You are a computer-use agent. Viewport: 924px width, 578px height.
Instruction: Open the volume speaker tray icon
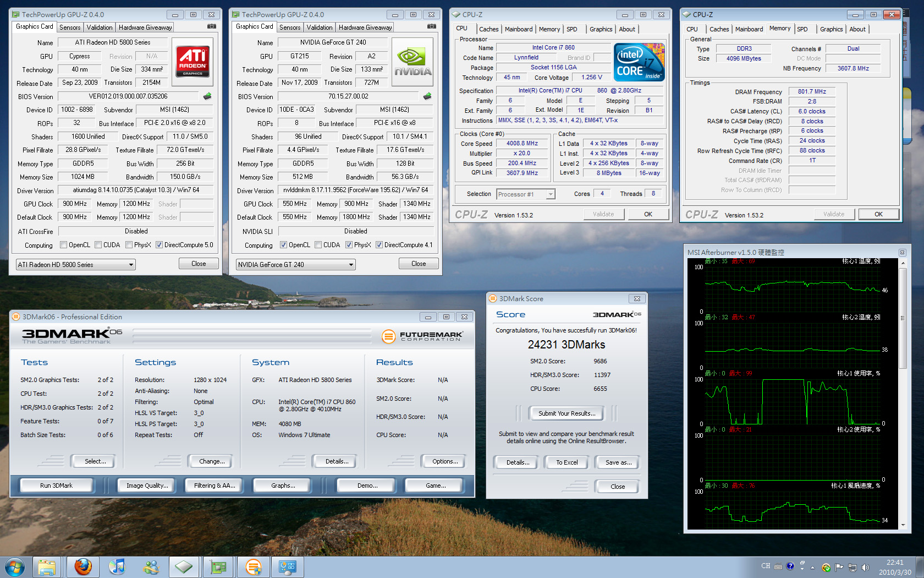[866, 567]
